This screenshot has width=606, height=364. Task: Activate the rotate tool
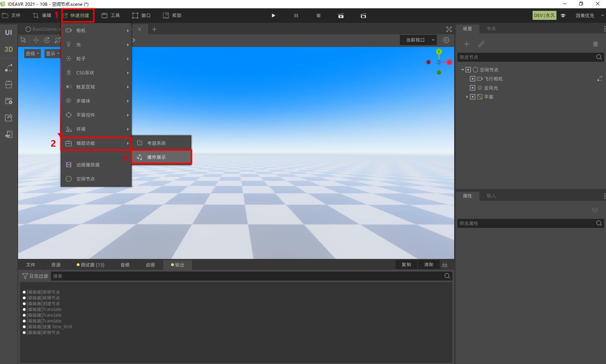pos(47,40)
